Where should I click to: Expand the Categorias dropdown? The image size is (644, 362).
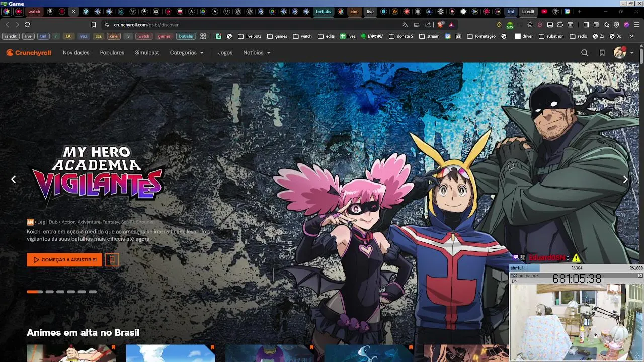187,53
